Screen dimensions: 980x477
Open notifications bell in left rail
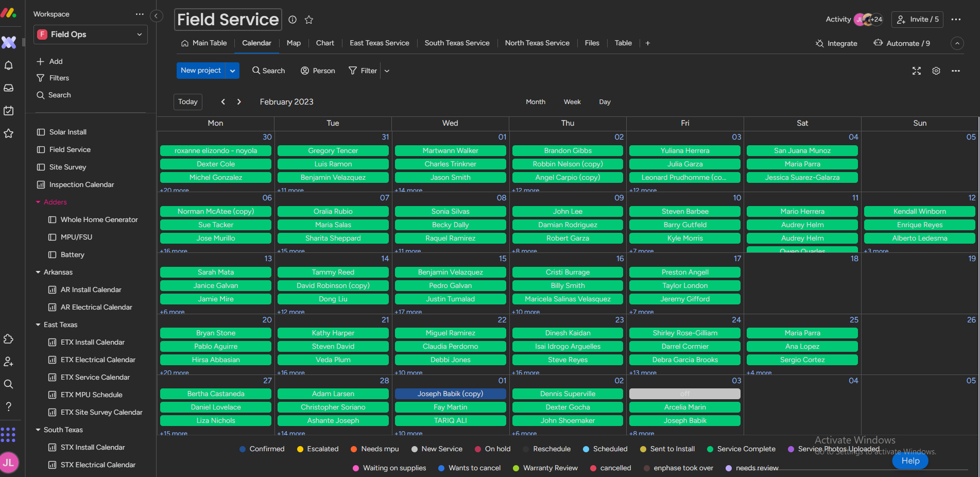(9, 65)
